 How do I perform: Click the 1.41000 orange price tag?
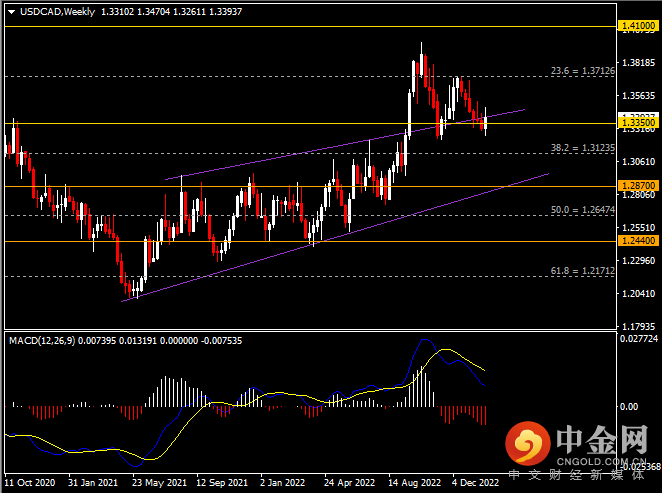pyautogui.click(x=636, y=26)
